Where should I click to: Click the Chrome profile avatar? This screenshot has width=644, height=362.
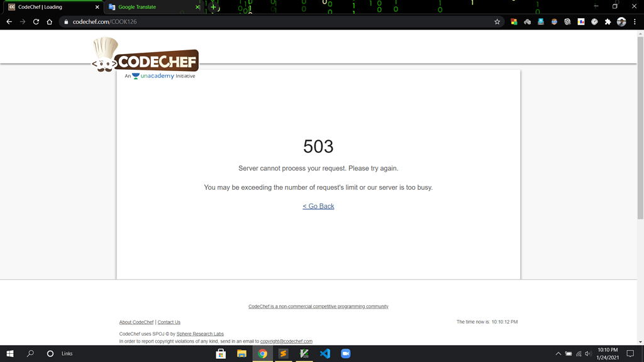623,21
